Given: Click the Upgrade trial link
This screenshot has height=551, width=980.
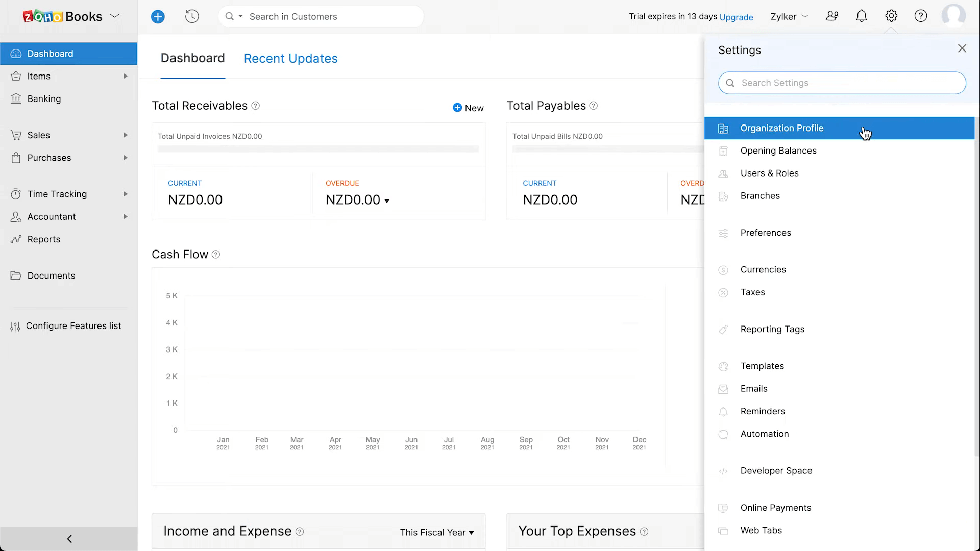Looking at the screenshot, I should [x=736, y=16].
